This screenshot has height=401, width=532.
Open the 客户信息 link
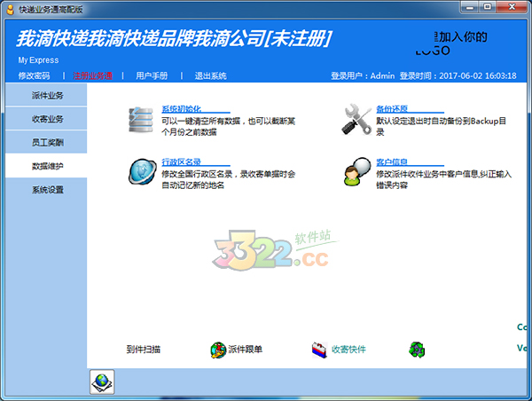pyautogui.click(x=392, y=162)
